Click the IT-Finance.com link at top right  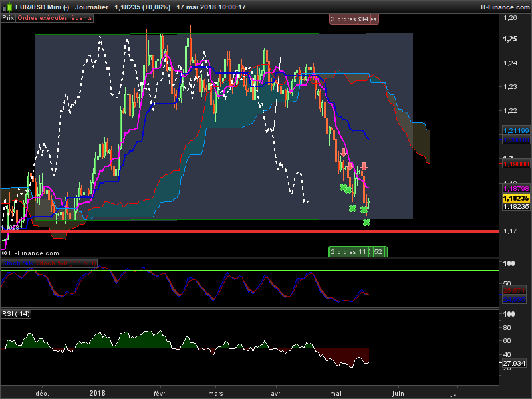click(x=505, y=7)
